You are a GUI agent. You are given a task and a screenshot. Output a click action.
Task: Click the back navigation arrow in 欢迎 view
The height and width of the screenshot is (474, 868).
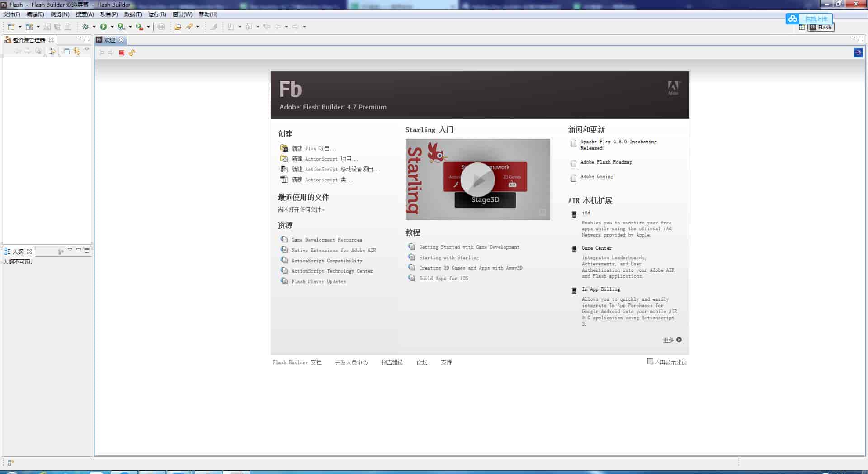[x=100, y=52]
